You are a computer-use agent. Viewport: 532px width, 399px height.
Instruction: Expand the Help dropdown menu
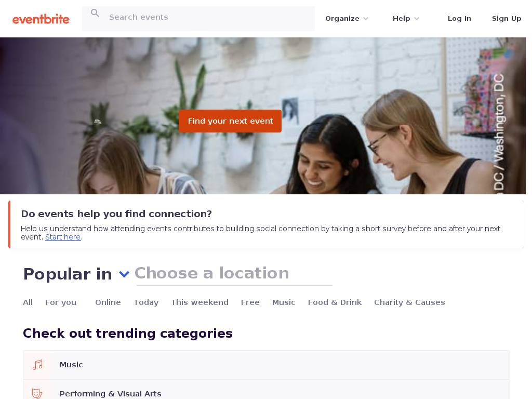[406, 19]
